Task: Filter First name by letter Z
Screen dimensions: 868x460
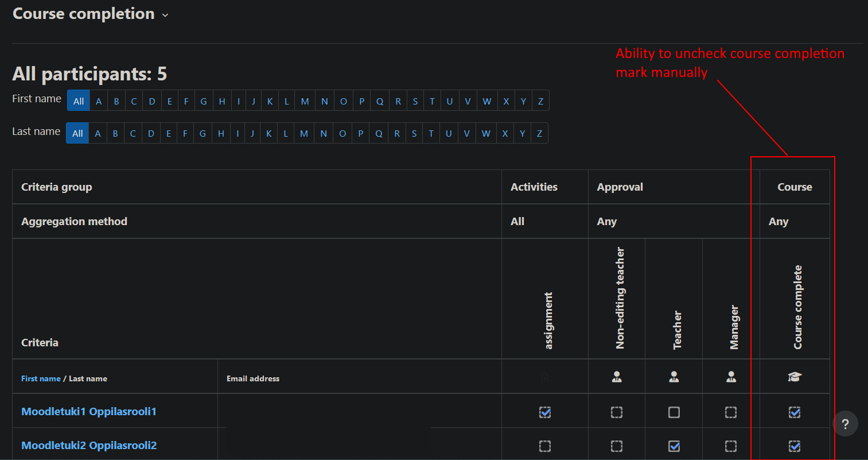Action: [x=540, y=100]
